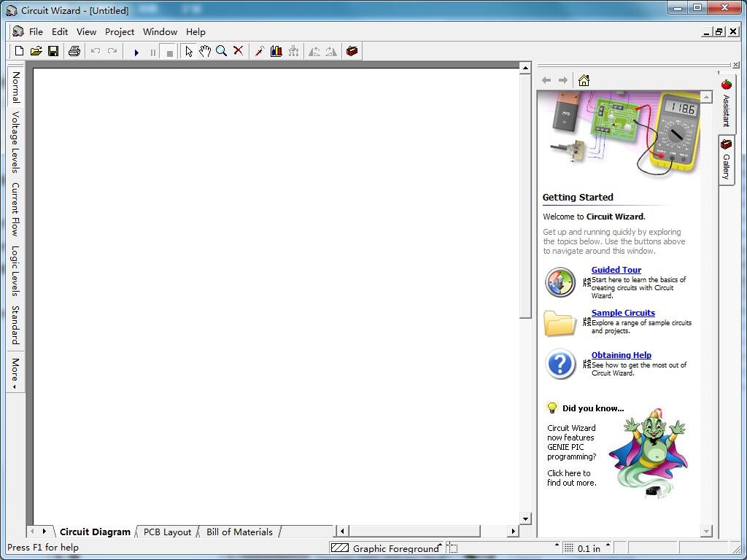Go to the Assistant home page
This screenshot has height=560, width=747.
click(584, 80)
